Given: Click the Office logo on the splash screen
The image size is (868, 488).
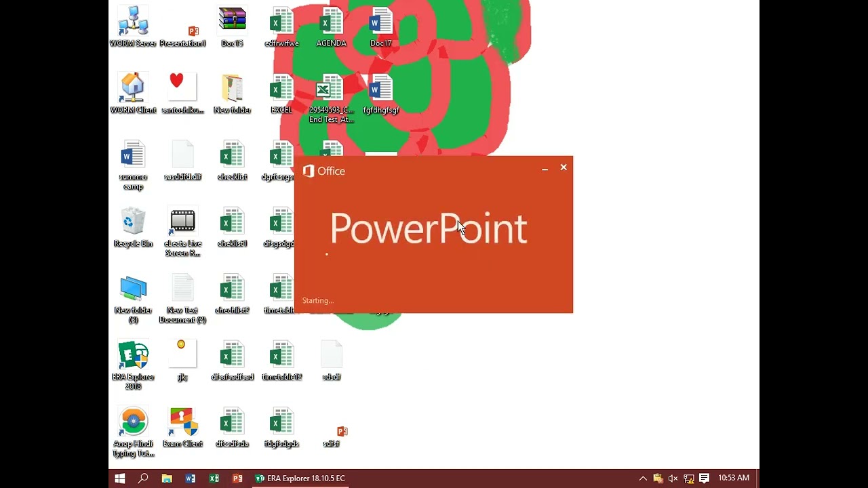Looking at the screenshot, I should pos(324,171).
